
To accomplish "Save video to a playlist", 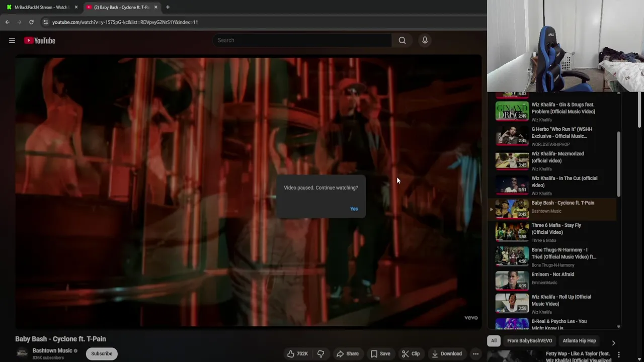I will [380, 353].
